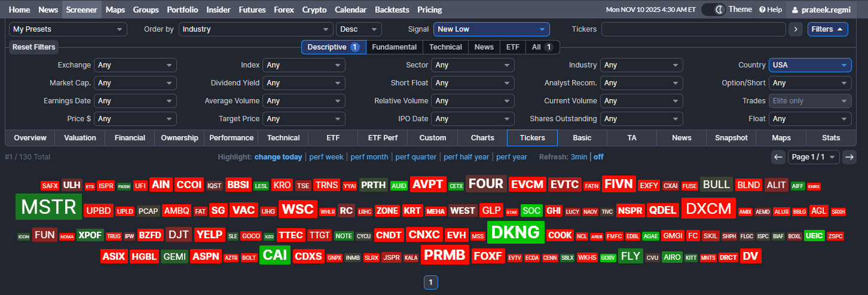
Task: Switch to the Overview view tab
Action: (30, 138)
